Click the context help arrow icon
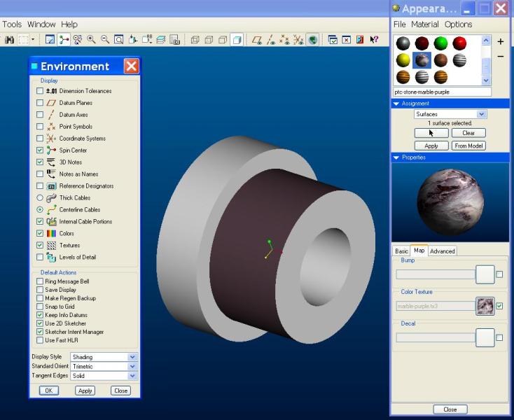This screenshot has height=420, width=514. (x=374, y=40)
